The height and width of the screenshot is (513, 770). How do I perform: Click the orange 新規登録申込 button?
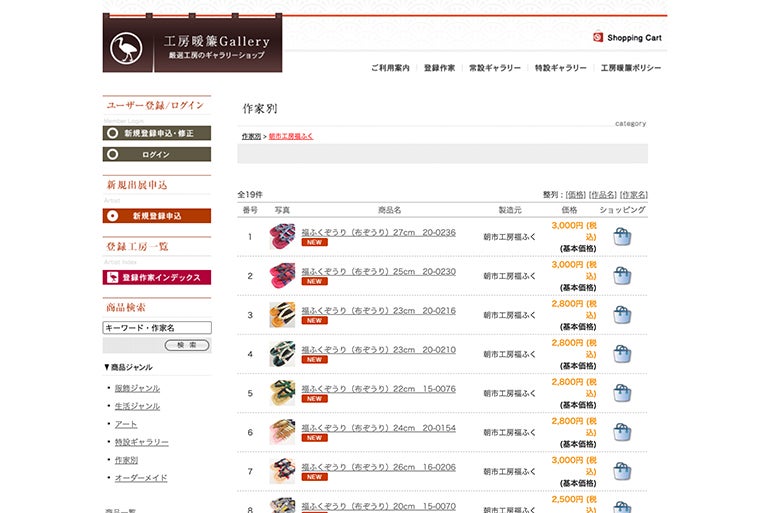(157, 216)
